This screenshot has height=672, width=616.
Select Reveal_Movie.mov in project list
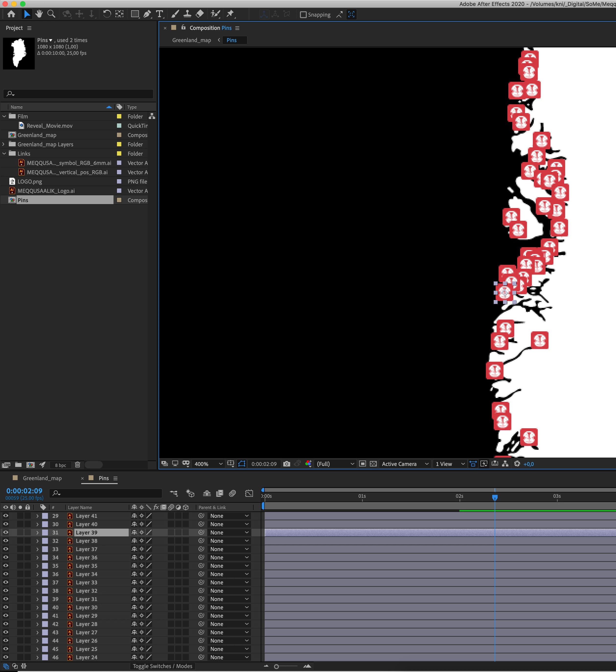click(50, 126)
